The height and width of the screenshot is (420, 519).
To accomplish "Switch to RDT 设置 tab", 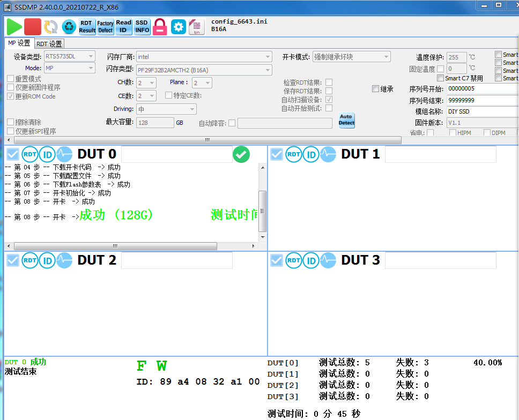I will (49, 43).
